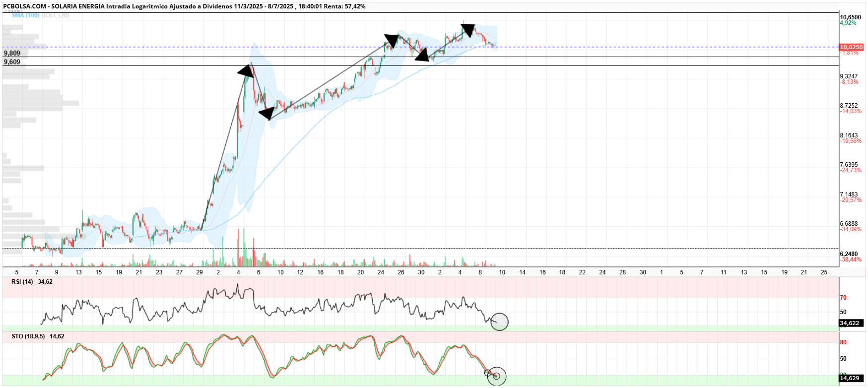
Task: Click the green 4,92% axis label
Action: pos(848,23)
